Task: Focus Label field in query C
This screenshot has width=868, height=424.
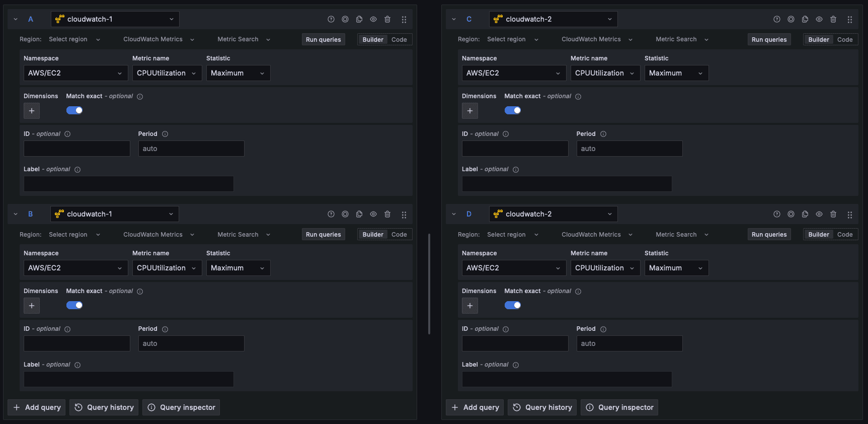Action: (x=567, y=184)
